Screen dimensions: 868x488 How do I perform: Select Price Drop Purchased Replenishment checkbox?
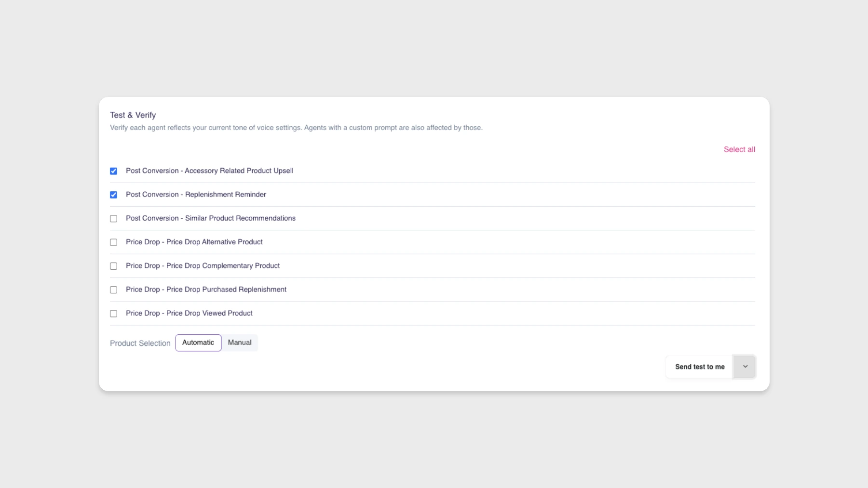(113, 290)
